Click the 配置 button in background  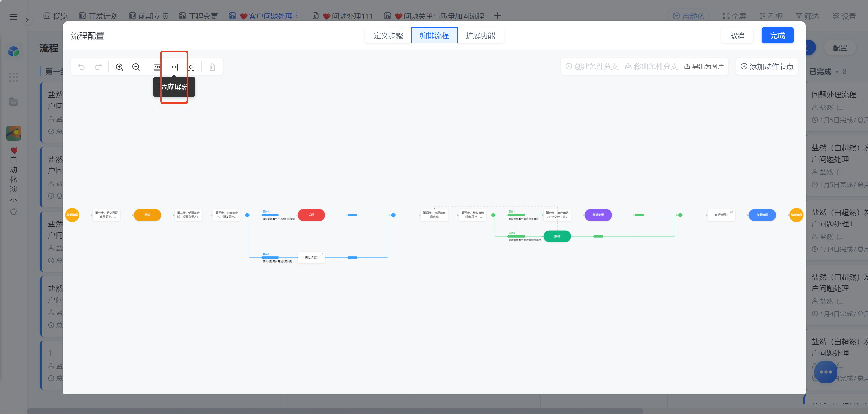pos(840,48)
